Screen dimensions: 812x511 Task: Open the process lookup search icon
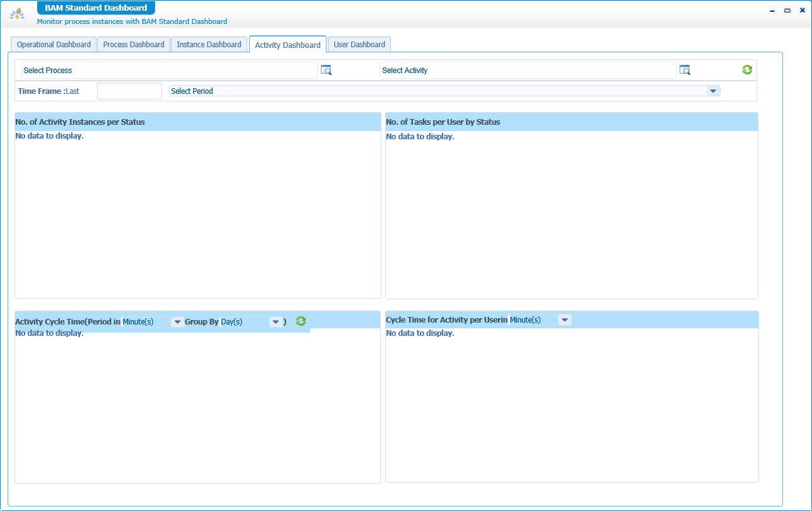click(x=326, y=70)
